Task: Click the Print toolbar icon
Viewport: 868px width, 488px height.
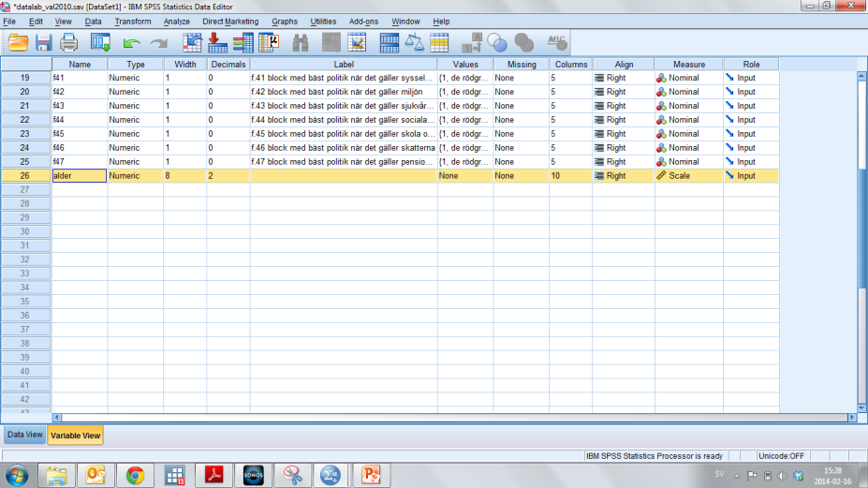Action: pos(69,43)
